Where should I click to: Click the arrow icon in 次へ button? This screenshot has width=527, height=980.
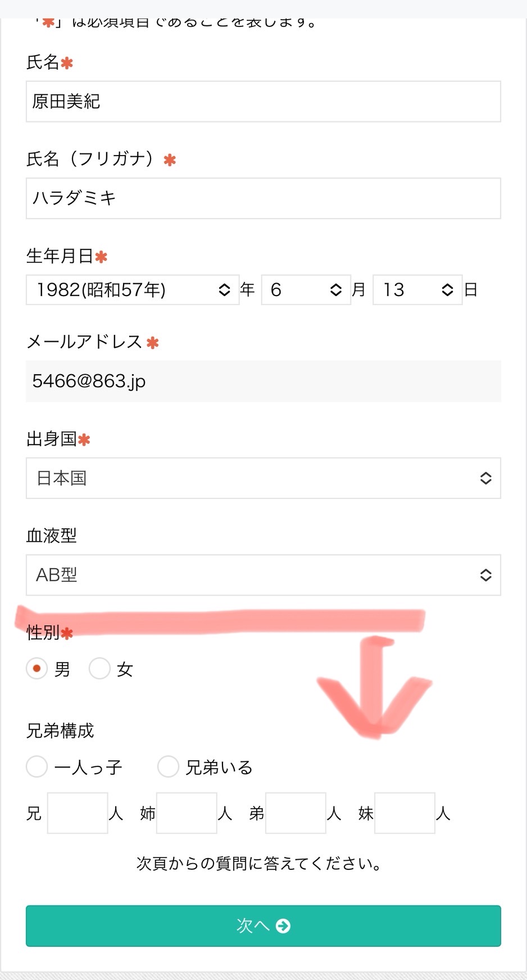coord(283,925)
